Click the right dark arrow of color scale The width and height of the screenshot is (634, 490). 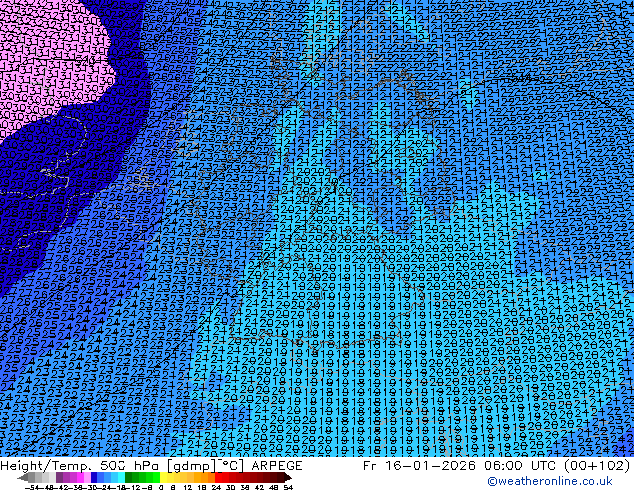pos(288,478)
